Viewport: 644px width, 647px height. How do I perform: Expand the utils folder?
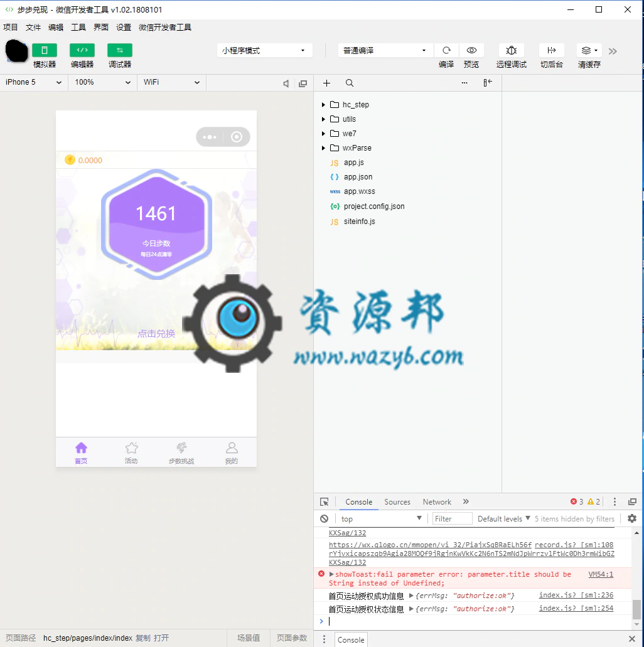[x=323, y=119]
